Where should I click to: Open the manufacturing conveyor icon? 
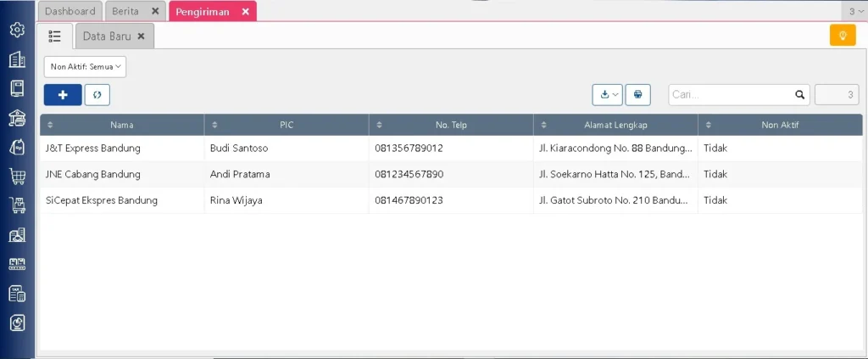pos(18,264)
